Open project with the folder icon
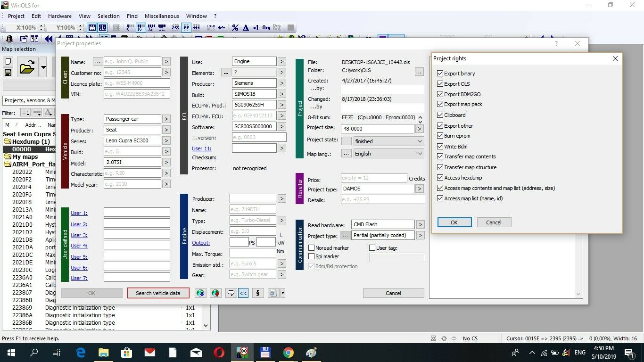This screenshot has height=362, width=644. [x=27, y=67]
